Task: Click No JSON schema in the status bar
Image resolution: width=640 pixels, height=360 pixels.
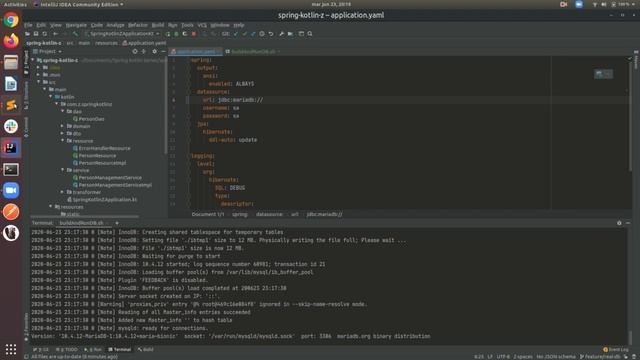Action: pos(556,357)
